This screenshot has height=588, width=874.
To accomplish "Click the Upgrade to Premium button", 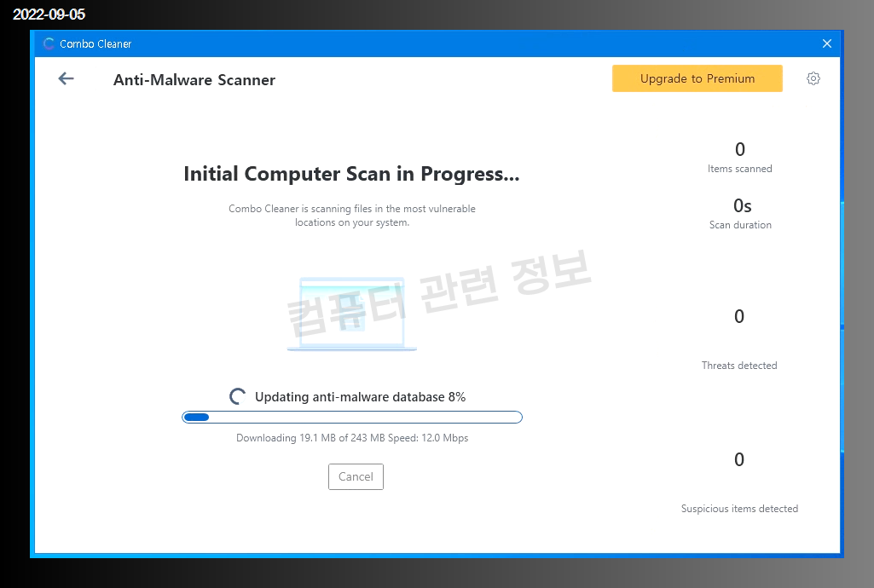I will [697, 78].
